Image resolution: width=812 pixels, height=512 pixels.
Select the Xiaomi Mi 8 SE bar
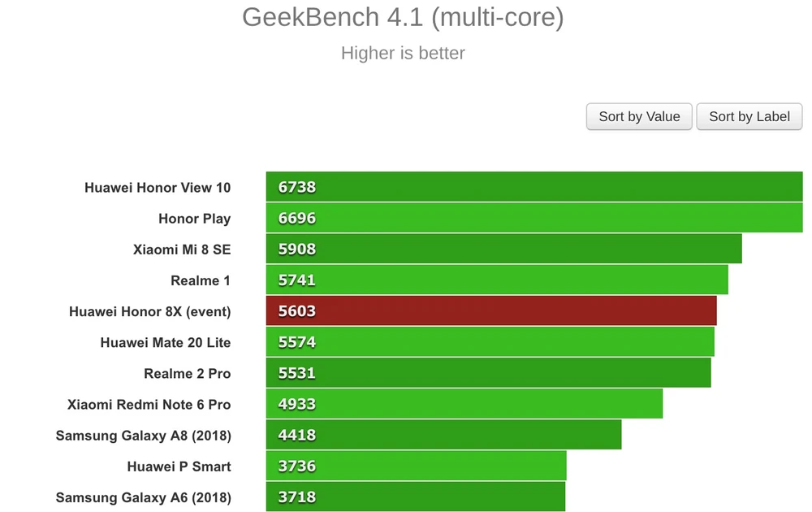tap(503, 249)
